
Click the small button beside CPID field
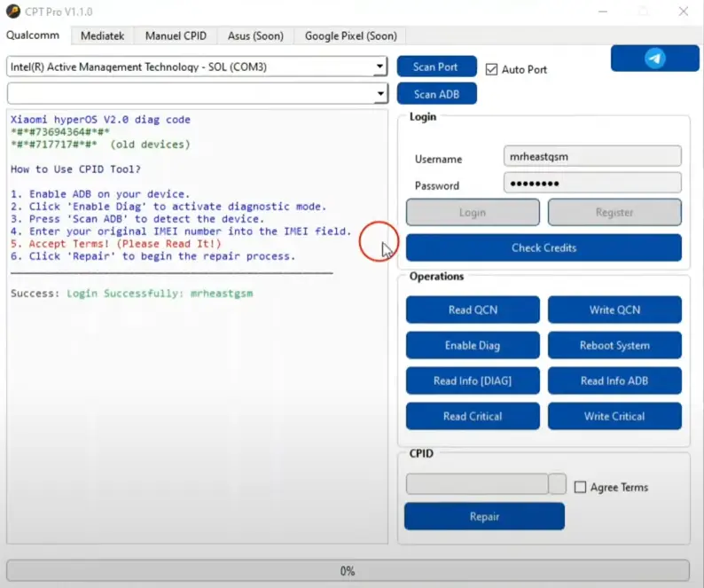click(x=557, y=483)
